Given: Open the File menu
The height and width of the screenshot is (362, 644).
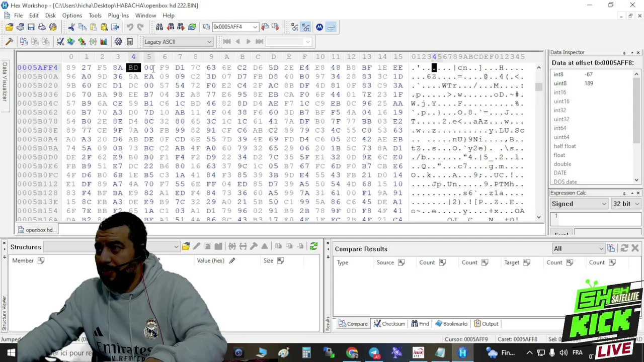Looking at the screenshot, I should (18, 16).
